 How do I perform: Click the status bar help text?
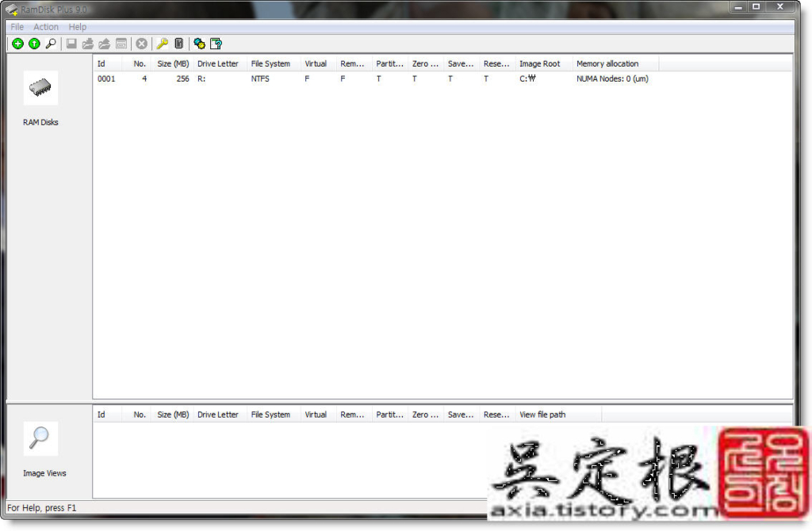41,508
